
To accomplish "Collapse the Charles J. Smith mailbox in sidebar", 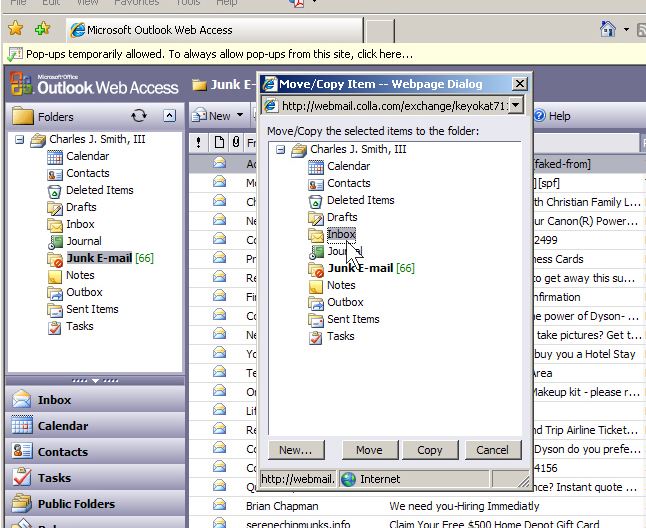I will coord(19,140).
